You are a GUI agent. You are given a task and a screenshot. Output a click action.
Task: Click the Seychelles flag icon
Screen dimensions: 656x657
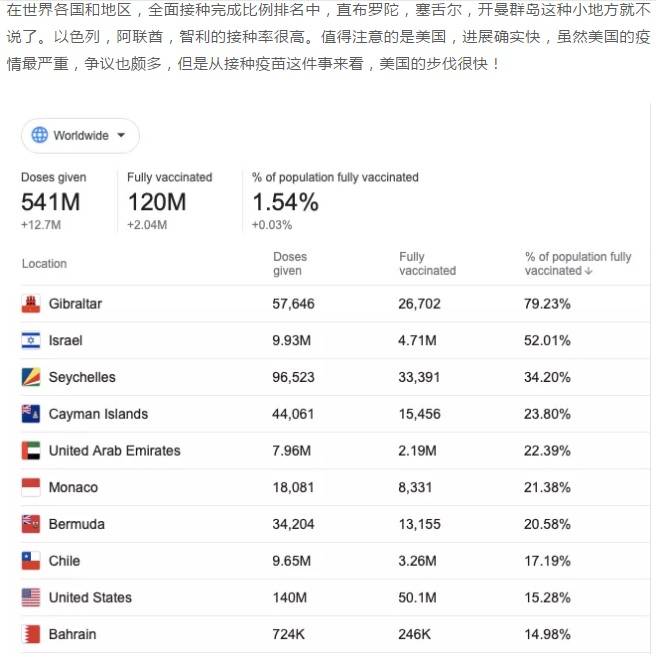[x=31, y=378]
